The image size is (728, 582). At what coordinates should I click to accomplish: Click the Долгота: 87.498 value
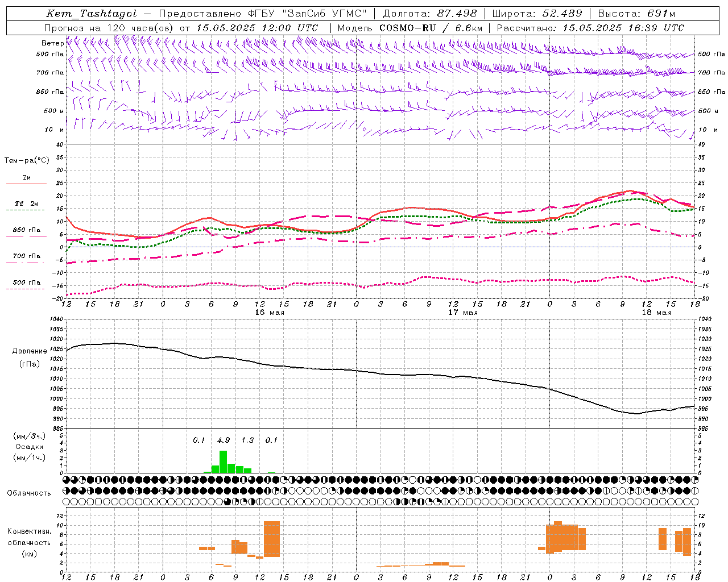click(430, 14)
